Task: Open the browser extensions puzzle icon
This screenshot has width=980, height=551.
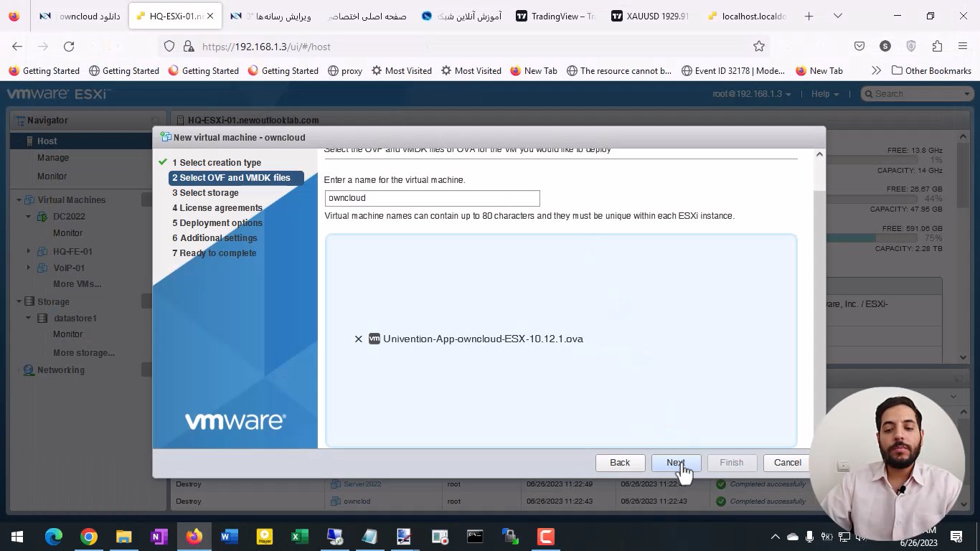Action: click(937, 46)
